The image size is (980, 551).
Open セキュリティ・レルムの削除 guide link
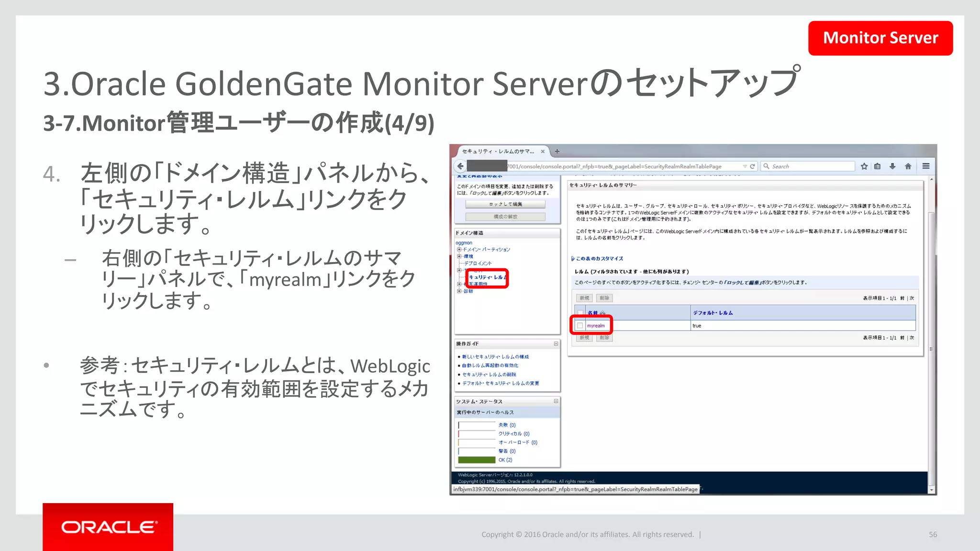tap(489, 375)
